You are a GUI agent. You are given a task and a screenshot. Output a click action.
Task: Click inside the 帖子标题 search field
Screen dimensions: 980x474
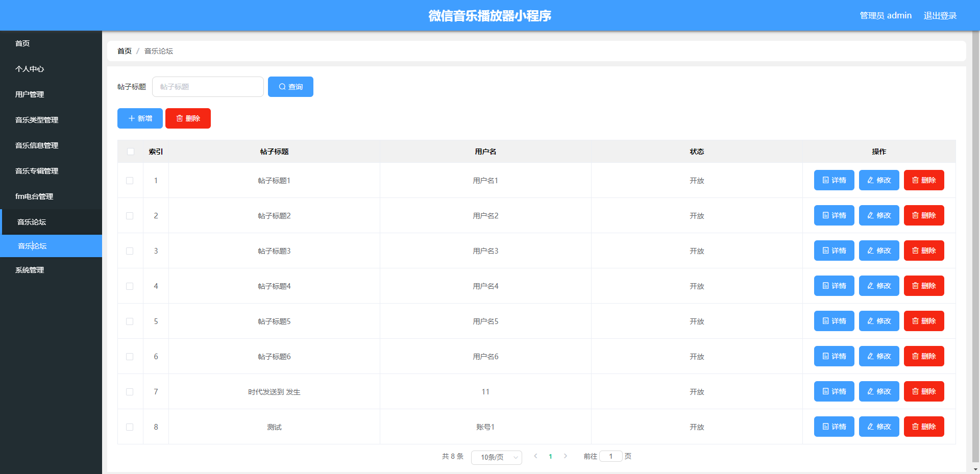(208, 87)
